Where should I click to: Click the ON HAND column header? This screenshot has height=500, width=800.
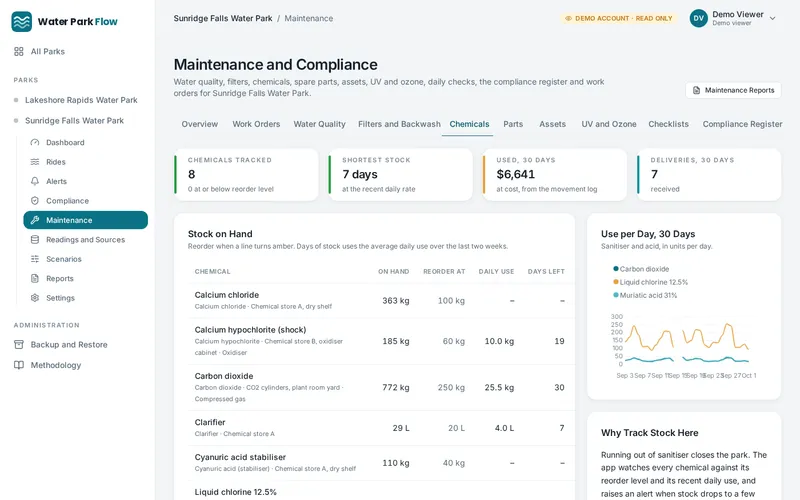[393, 271]
